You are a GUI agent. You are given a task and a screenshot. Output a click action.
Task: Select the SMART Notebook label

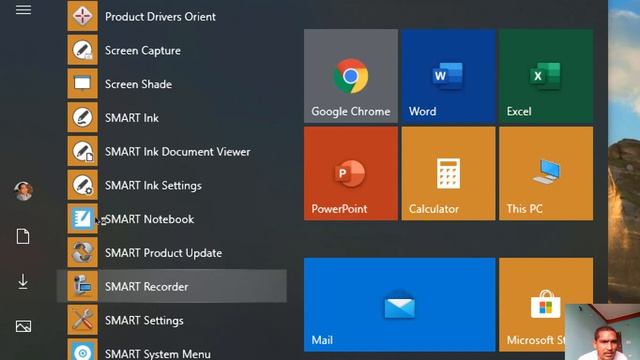point(149,219)
